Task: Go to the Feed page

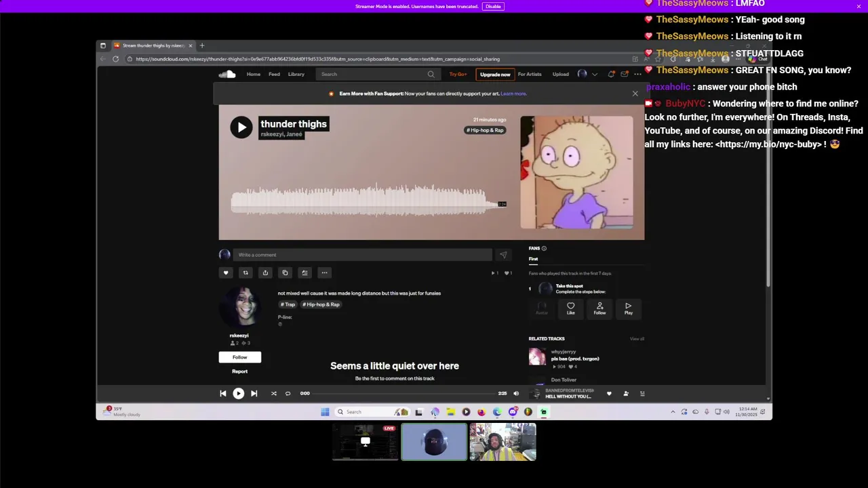Action: tap(274, 74)
